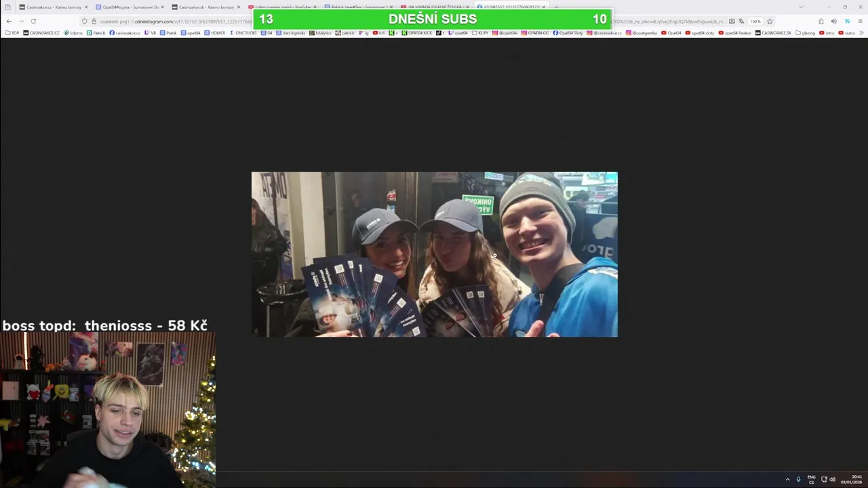Open the HOMER bookmark
Screen dimensions: 868x488
click(x=214, y=33)
